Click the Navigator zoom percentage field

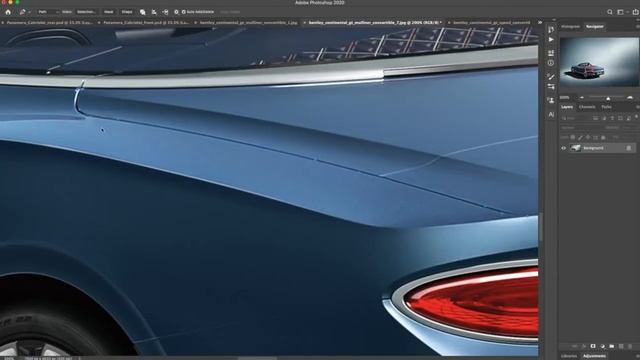click(565, 98)
